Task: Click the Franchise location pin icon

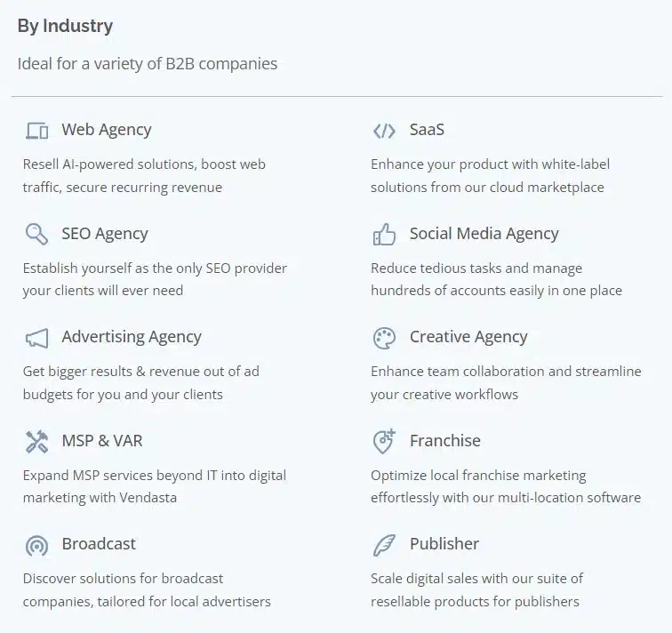Action: pos(384,441)
